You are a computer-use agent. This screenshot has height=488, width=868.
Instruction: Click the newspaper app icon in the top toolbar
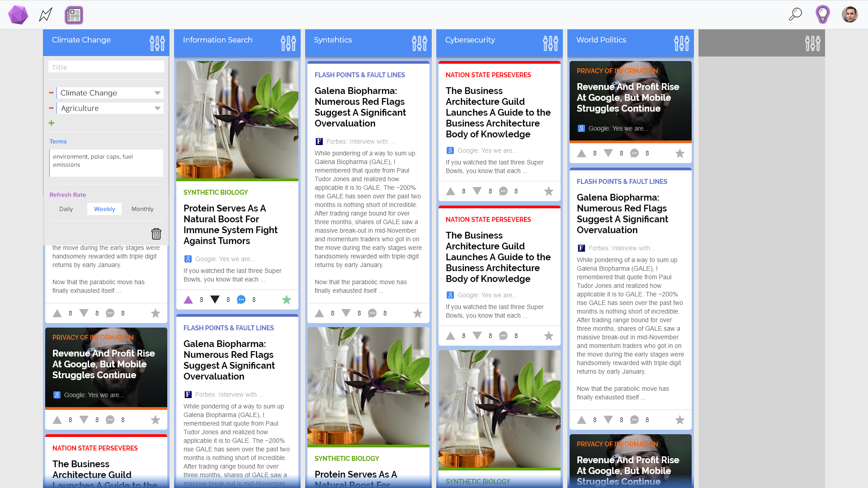tap(74, 14)
